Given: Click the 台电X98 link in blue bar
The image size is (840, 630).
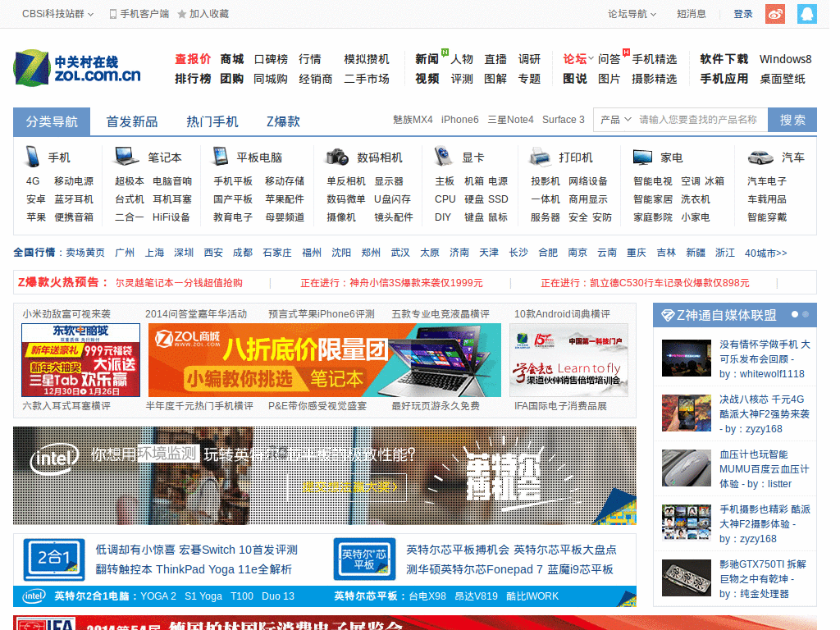Looking at the screenshot, I should coord(427,596).
